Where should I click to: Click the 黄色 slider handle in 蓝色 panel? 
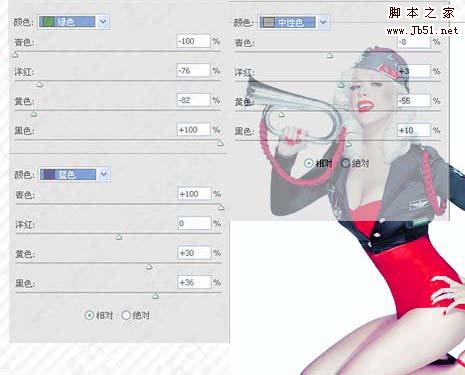[149, 267]
